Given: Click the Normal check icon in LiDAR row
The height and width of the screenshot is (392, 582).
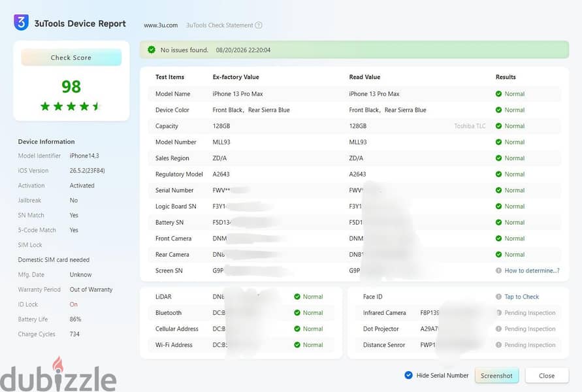Looking at the screenshot, I should (297, 297).
